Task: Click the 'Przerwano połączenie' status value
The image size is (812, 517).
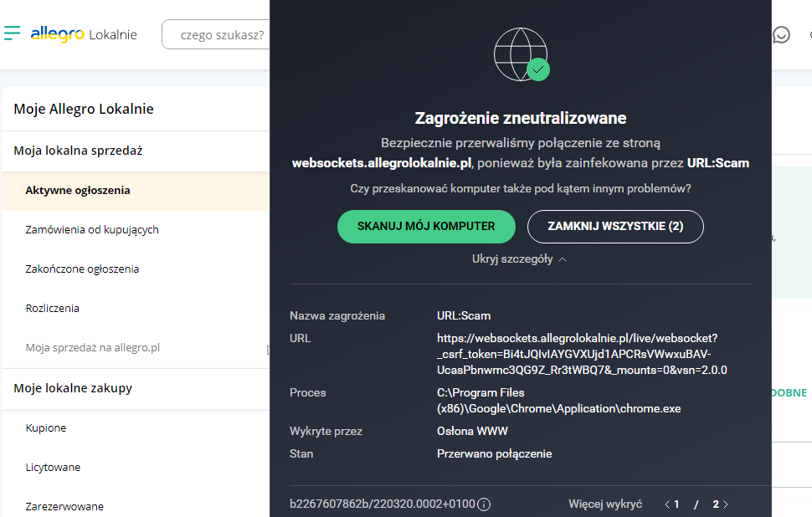Action: coord(495,454)
